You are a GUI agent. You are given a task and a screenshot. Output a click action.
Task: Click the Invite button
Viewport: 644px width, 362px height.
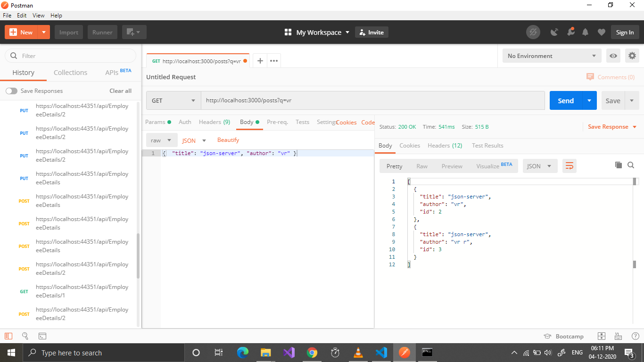click(372, 32)
